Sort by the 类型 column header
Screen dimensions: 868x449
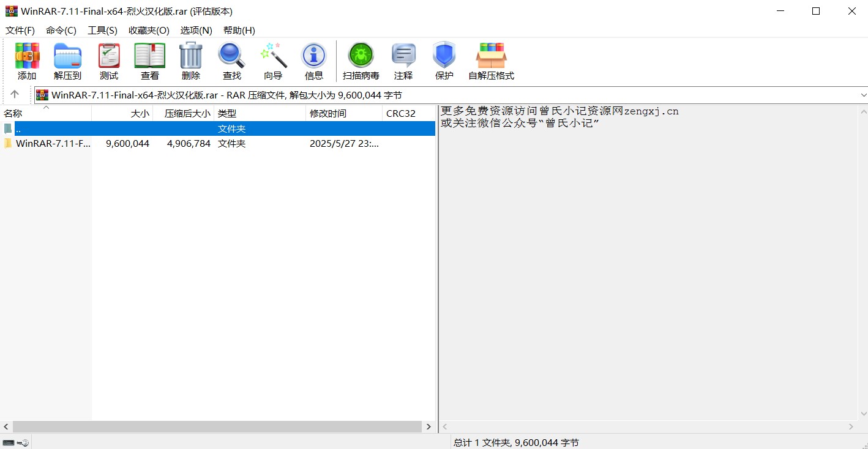(260, 113)
